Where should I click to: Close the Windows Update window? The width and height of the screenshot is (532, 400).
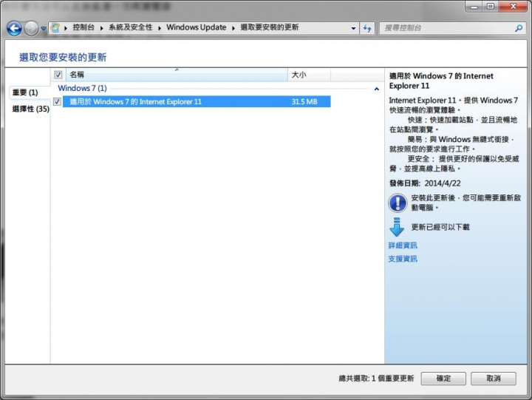[513, 6]
